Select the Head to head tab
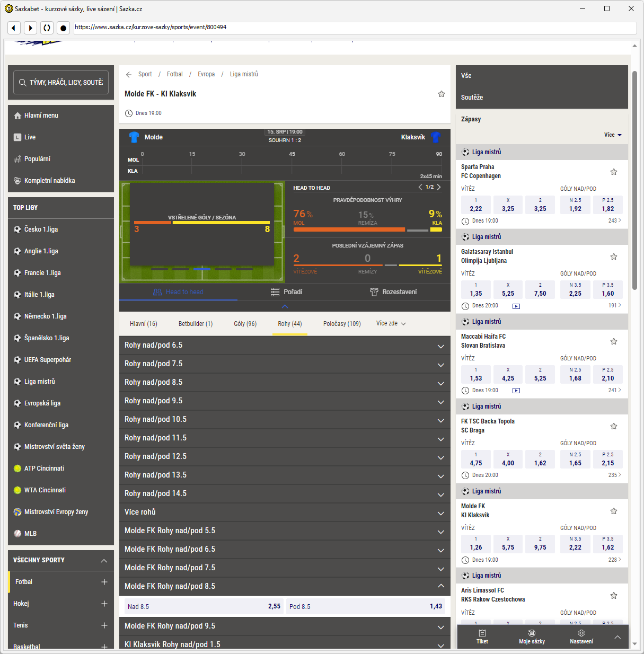This screenshot has height=654, width=644. pos(178,292)
